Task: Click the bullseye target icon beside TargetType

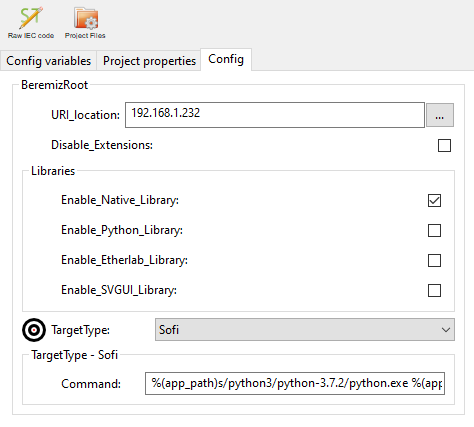Action: (x=34, y=330)
